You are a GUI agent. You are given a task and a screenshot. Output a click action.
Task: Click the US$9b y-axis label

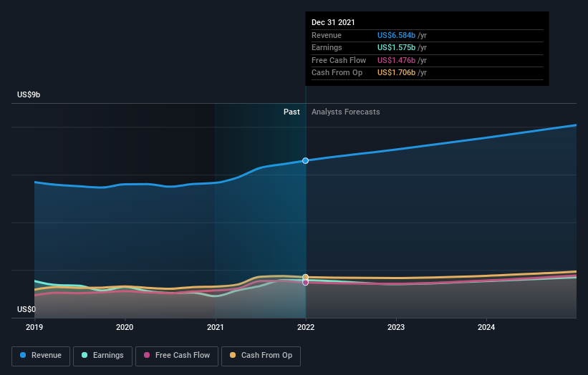(x=29, y=94)
